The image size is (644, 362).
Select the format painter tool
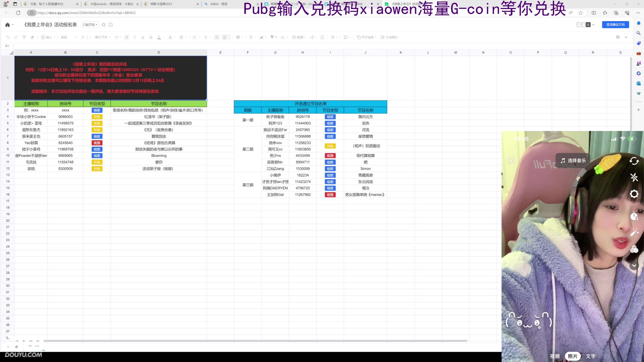click(x=24, y=37)
